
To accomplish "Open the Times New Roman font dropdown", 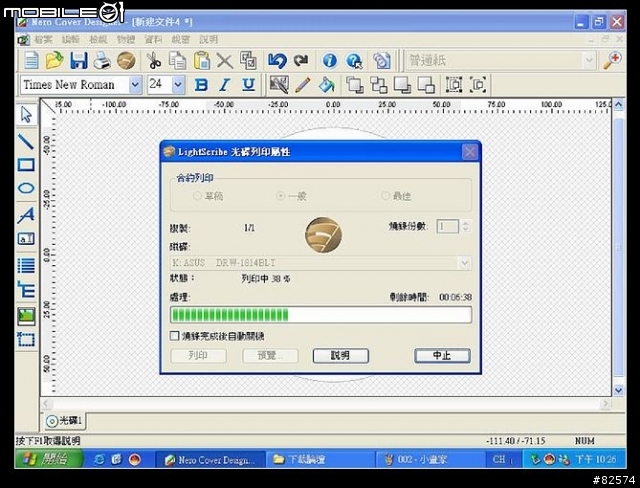I will click(x=135, y=85).
